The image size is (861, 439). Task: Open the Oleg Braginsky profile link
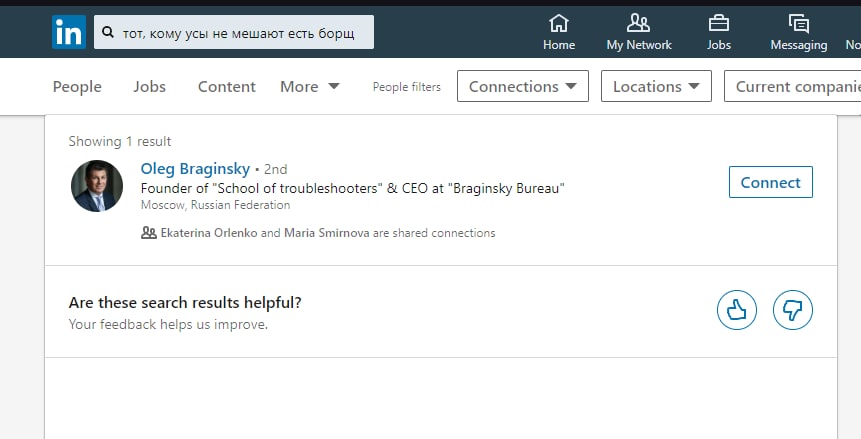pos(195,169)
